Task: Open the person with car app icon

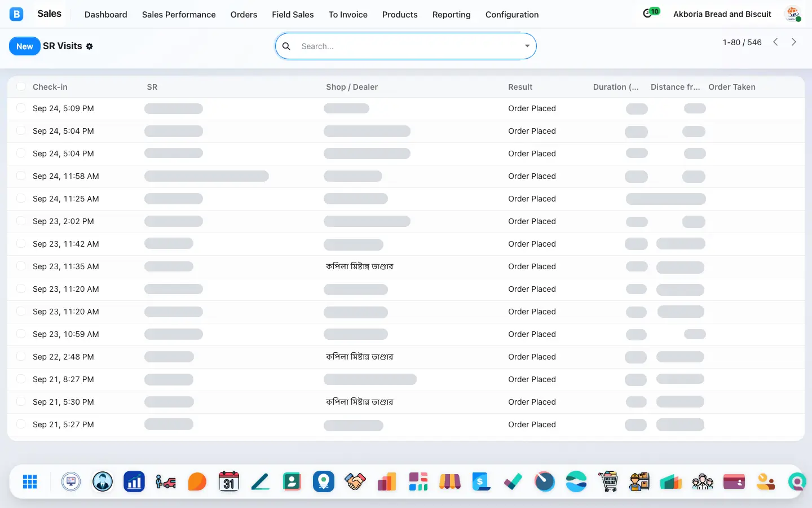Action: (x=166, y=481)
